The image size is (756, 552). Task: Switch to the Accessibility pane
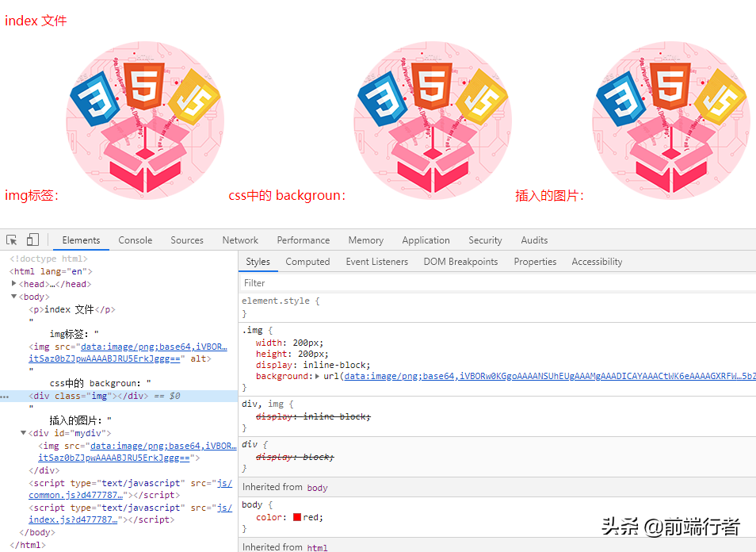[597, 262]
